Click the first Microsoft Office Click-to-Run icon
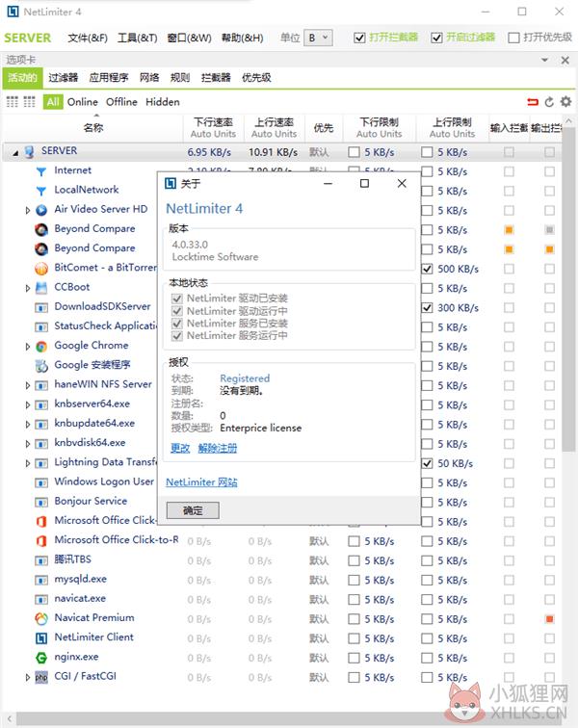Image resolution: width=578 pixels, height=728 pixels. (41, 521)
